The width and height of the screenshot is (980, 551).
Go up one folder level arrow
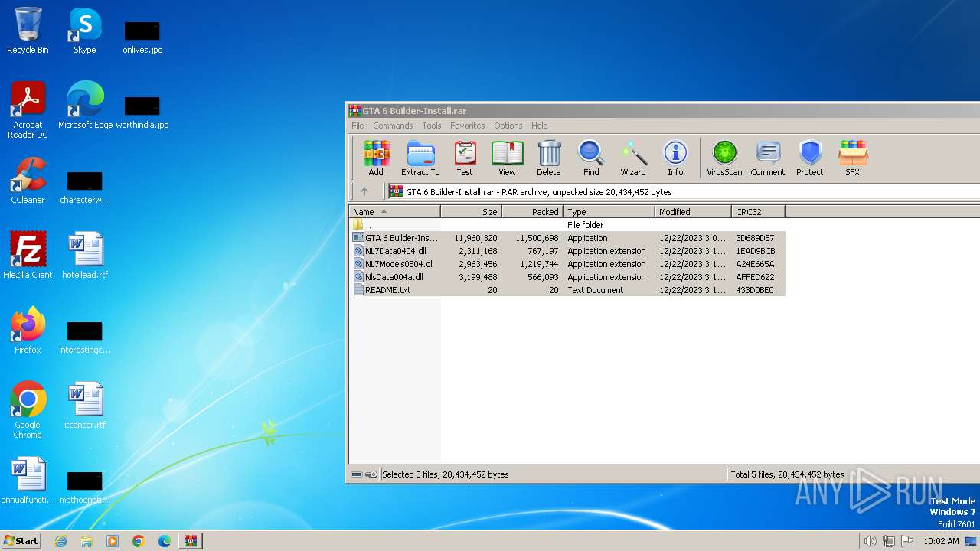364,192
